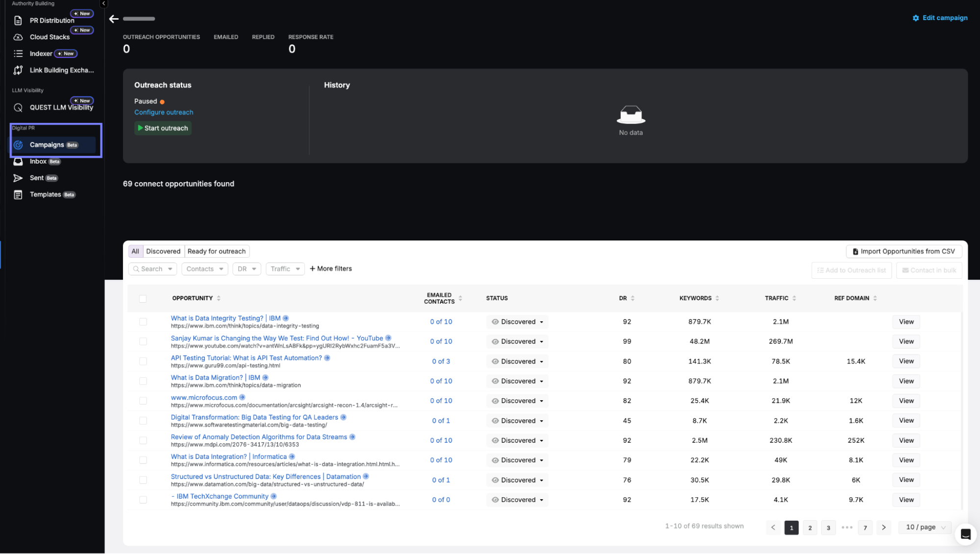Change results per page with 10/page dropdown
This screenshot has width=980, height=554.
coord(924,527)
